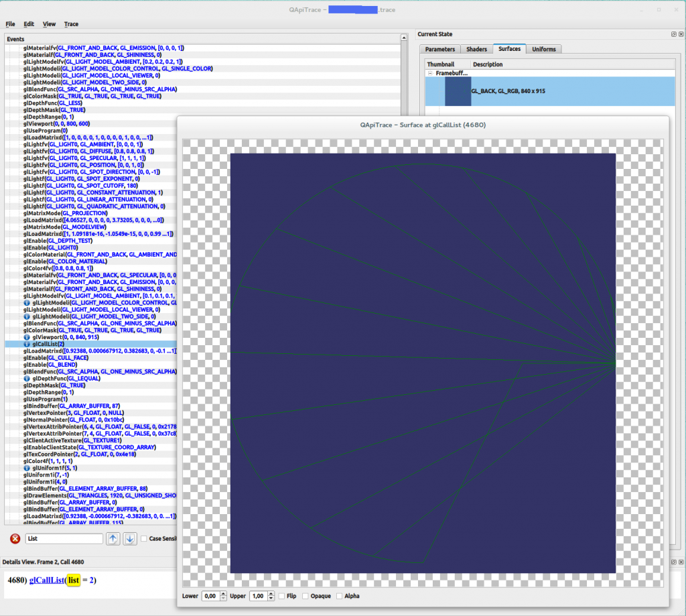Image resolution: width=686 pixels, height=616 pixels.
Task: Undock the Details View panel using its float icon
Action: pos(673,562)
